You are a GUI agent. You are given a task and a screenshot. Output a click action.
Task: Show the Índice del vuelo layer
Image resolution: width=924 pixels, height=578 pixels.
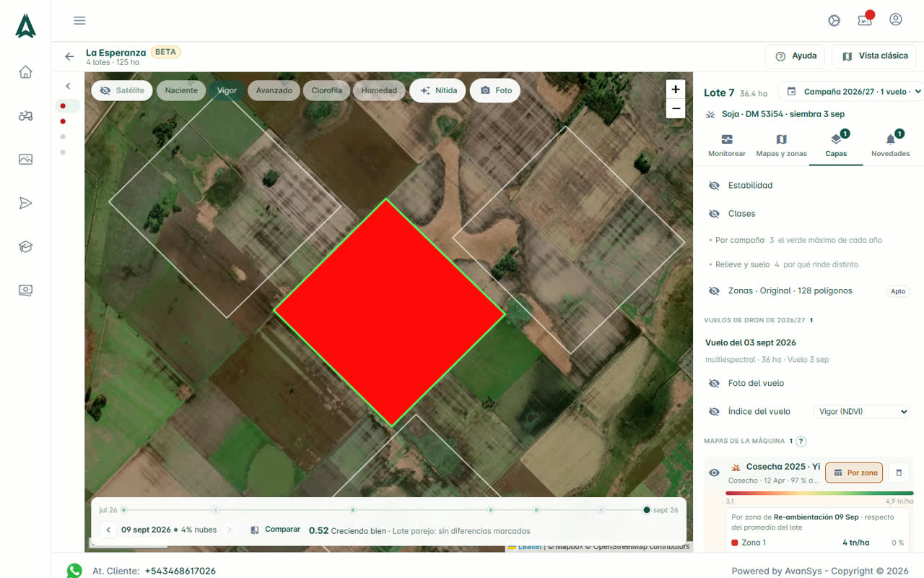pos(714,412)
